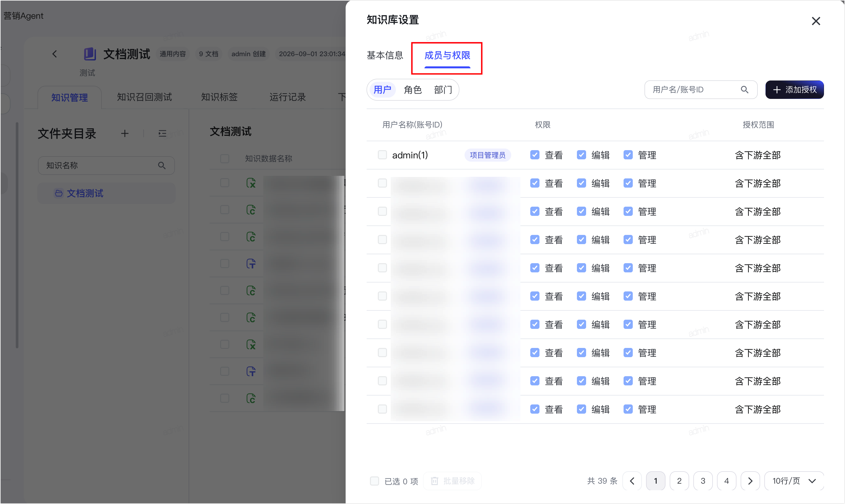Uncheck 查看 permission for admin(1)

point(535,155)
